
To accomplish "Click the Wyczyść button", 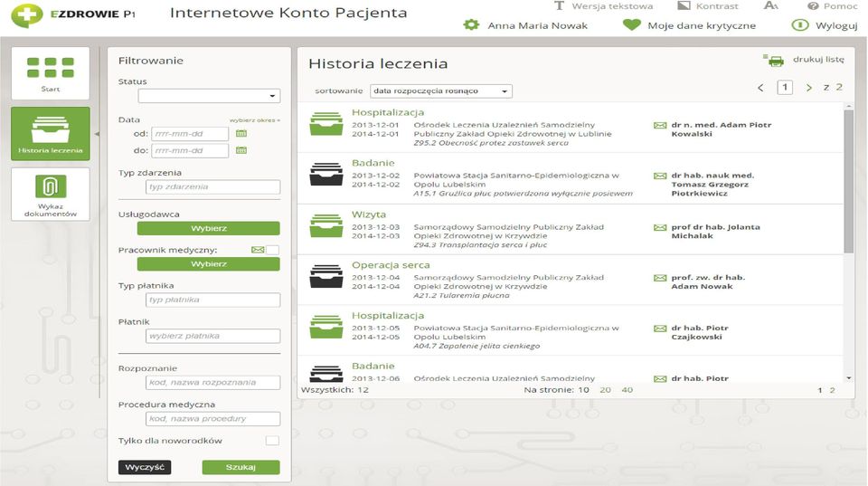I will click(x=145, y=467).
